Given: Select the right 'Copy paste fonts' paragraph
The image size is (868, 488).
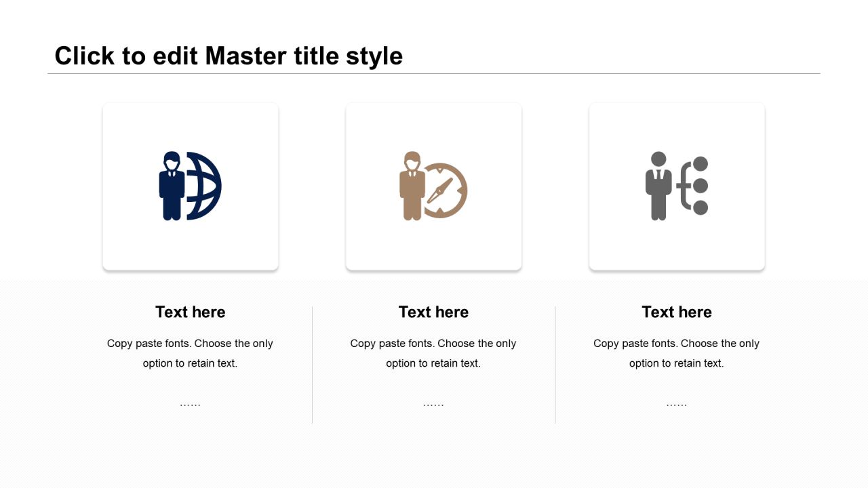Looking at the screenshot, I should click(x=676, y=353).
